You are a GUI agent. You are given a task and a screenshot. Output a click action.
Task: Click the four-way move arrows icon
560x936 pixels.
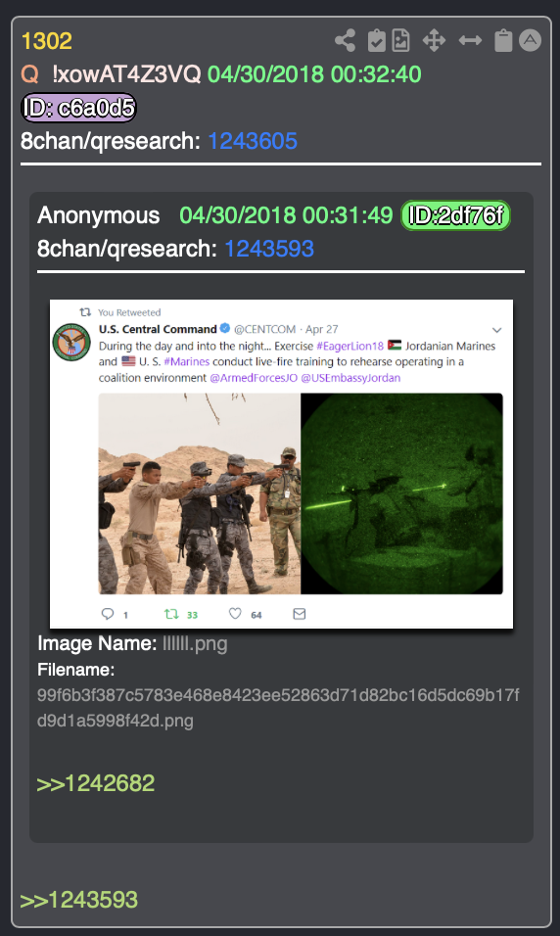[434, 40]
